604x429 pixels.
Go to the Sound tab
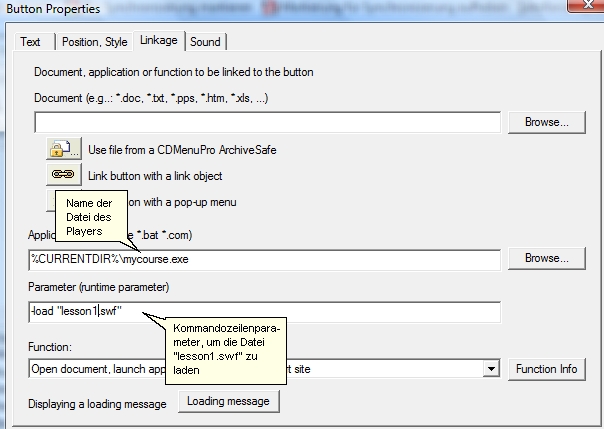click(206, 42)
